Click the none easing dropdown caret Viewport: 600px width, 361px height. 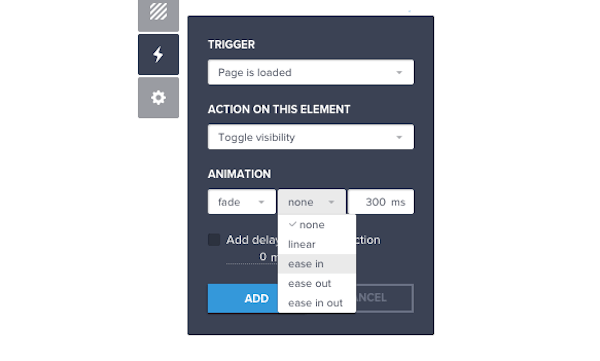331,202
